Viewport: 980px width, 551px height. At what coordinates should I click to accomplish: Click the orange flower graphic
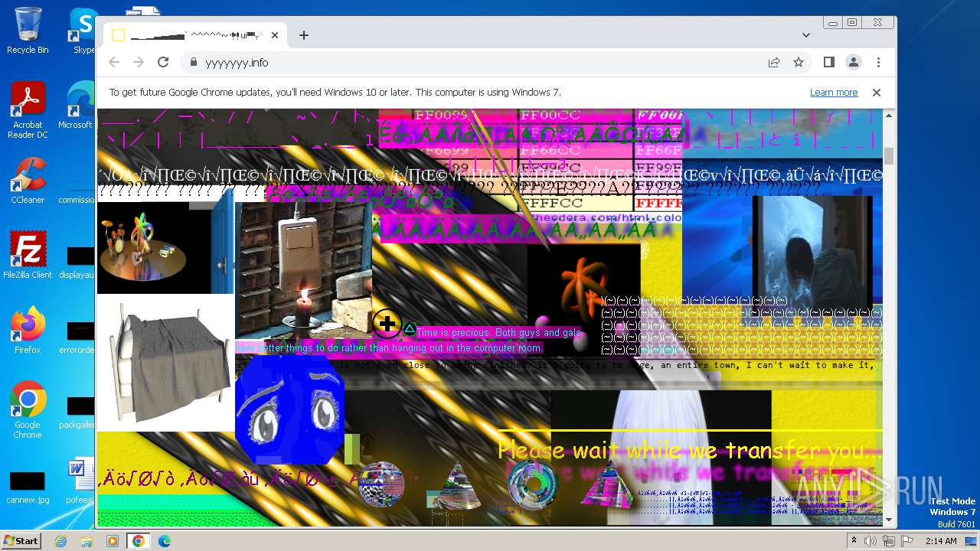coord(583,287)
